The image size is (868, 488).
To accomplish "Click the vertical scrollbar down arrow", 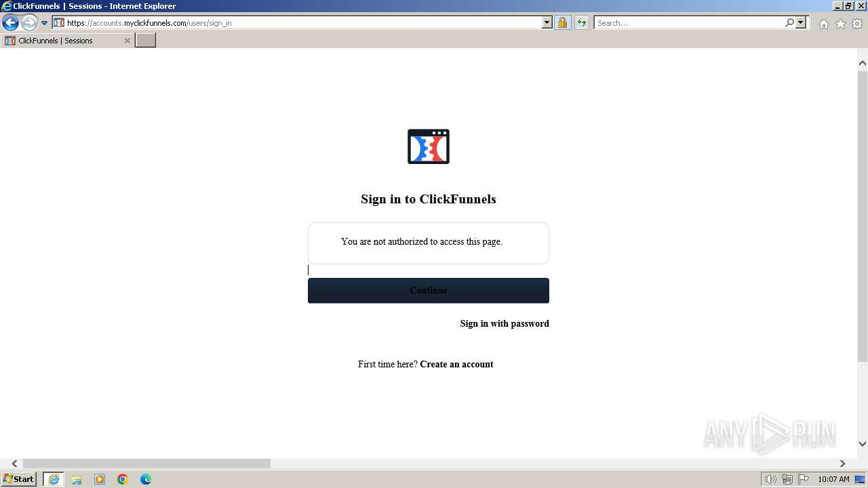I will 863,444.
